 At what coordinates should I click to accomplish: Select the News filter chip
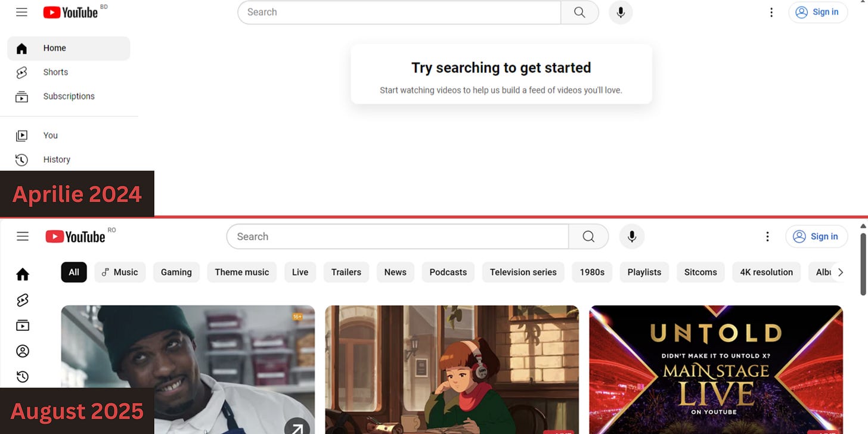click(395, 272)
